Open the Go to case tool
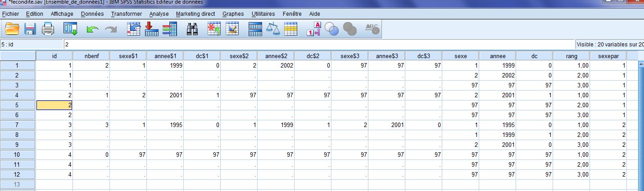Screen dimensions: 644x191 134,29
